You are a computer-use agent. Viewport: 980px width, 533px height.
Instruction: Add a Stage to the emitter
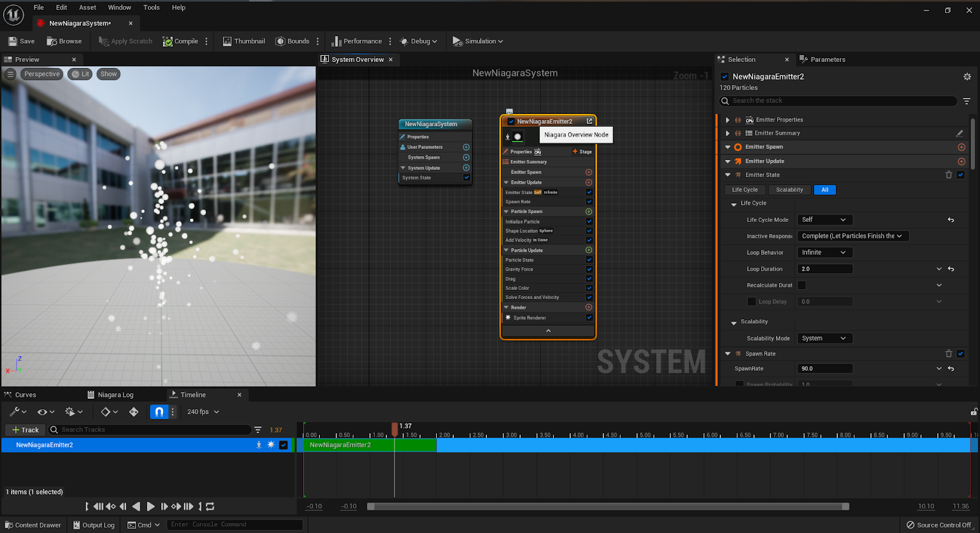[x=582, y=152]
